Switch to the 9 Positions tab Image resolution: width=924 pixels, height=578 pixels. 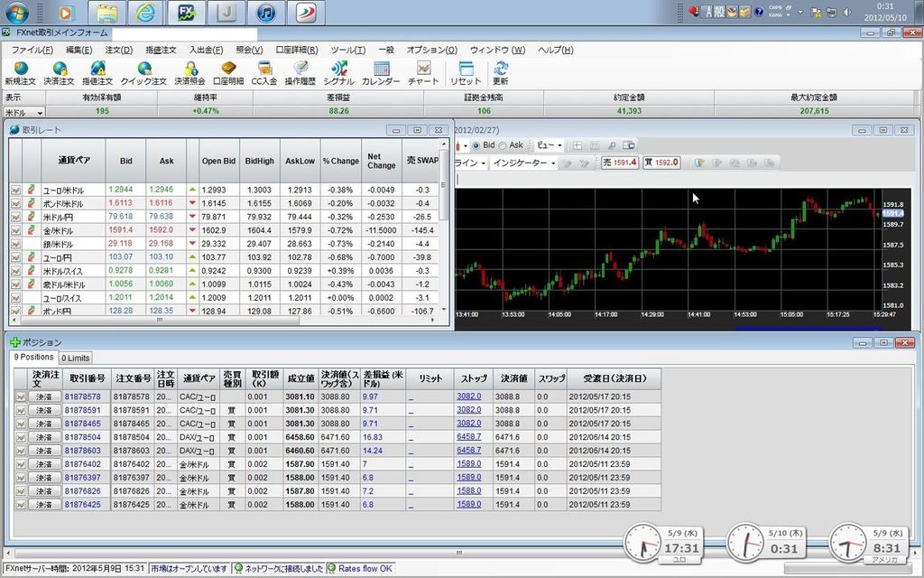[33, 357]
